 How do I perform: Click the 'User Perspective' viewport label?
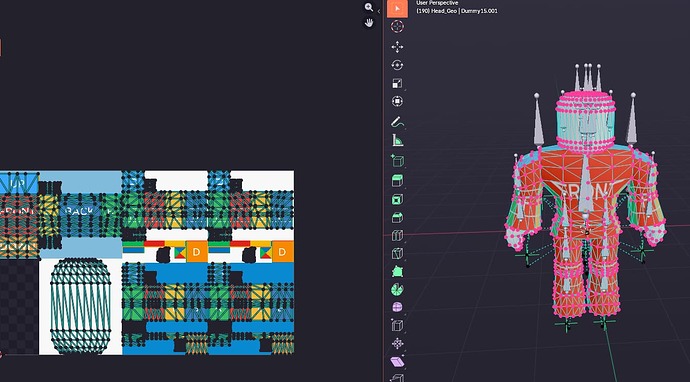pos(437,3)
